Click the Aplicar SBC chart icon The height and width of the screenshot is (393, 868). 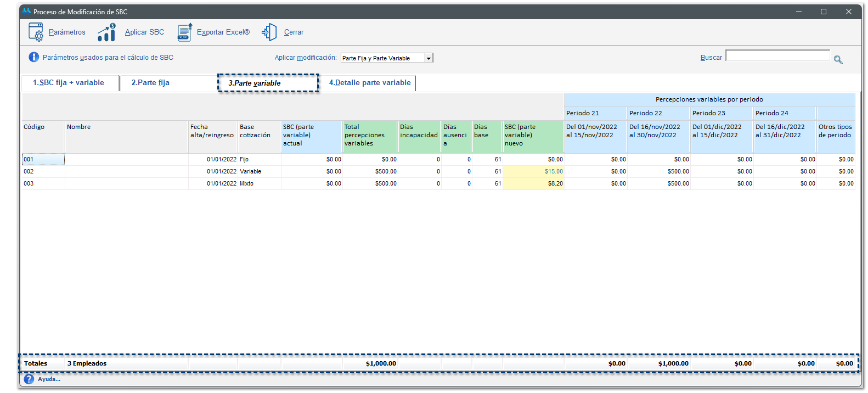coord(106,32)
